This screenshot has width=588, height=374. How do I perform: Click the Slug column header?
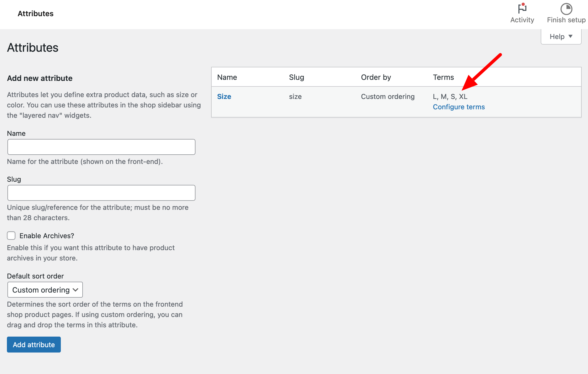(296, 77)
